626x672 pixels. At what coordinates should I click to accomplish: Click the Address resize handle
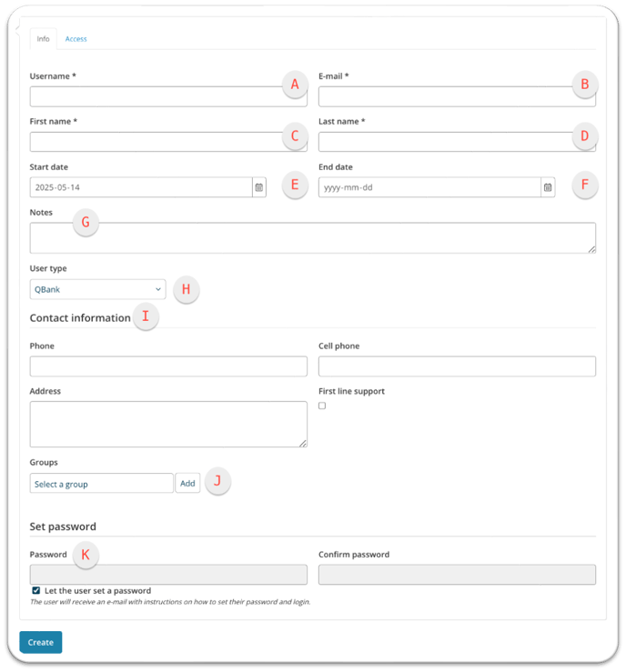pos(303,444)
